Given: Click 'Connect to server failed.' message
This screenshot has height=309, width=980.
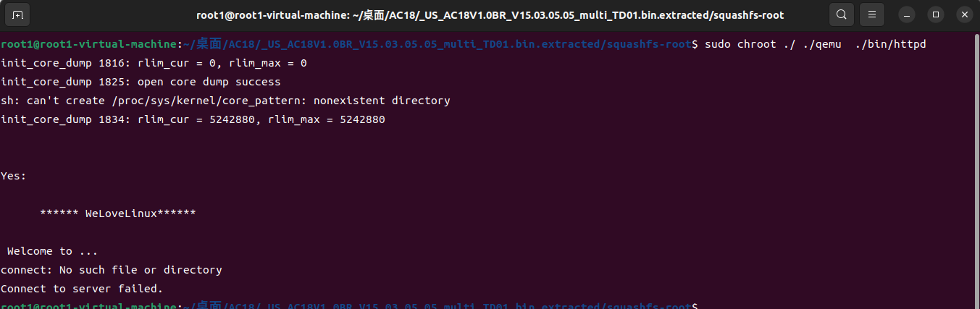Looking at the screenshot, I should point(82,289).
